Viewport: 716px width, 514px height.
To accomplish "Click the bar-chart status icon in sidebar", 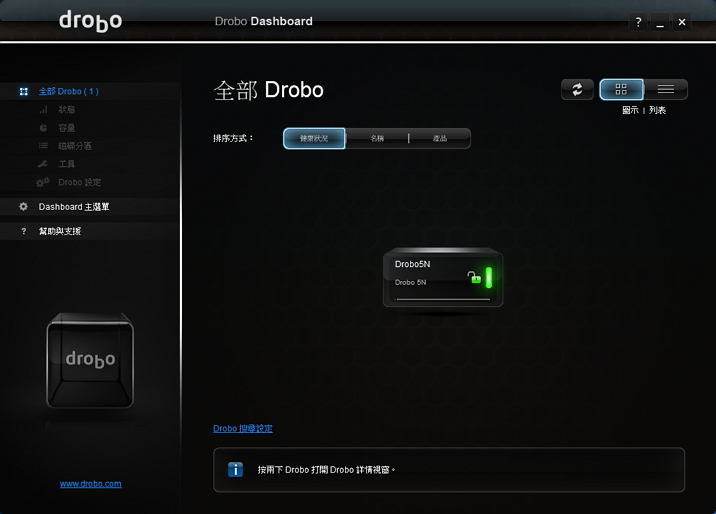I will tap(43, 110).
